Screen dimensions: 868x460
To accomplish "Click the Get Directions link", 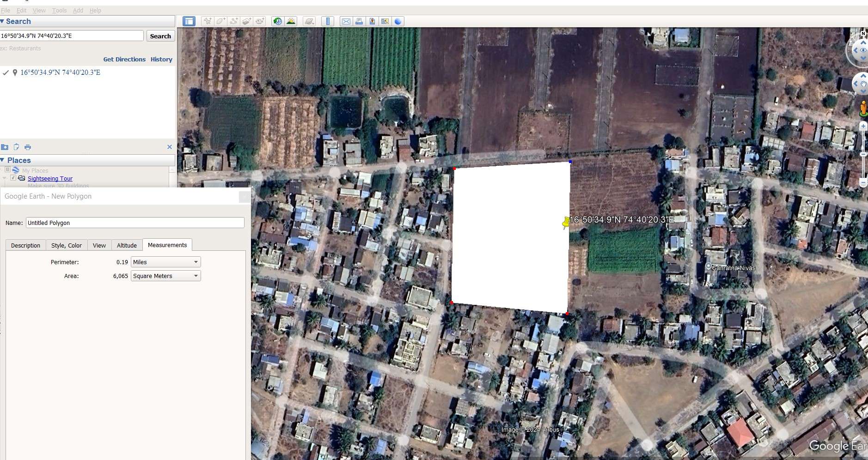I will coord(124,59).
